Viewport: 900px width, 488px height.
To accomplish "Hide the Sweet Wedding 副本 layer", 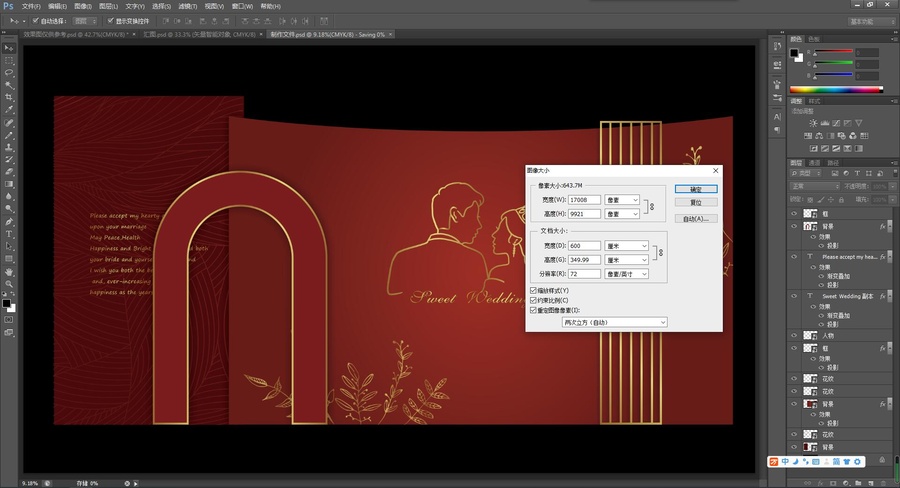I will pos(794,296).
